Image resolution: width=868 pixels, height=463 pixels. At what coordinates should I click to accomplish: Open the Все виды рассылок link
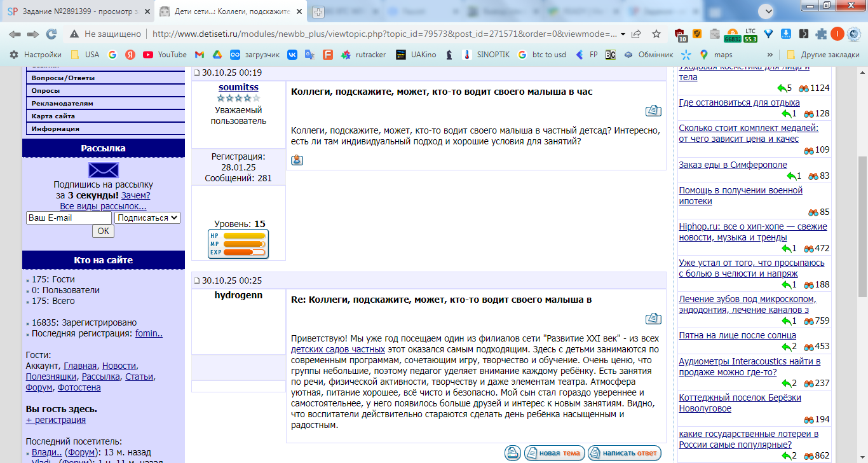[104, 206]
